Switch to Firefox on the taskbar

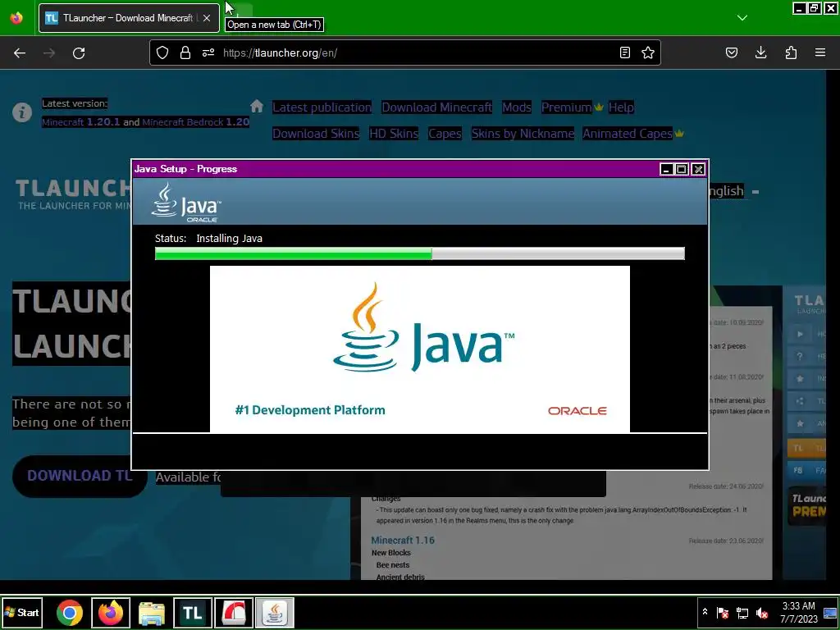coord(111,613)
